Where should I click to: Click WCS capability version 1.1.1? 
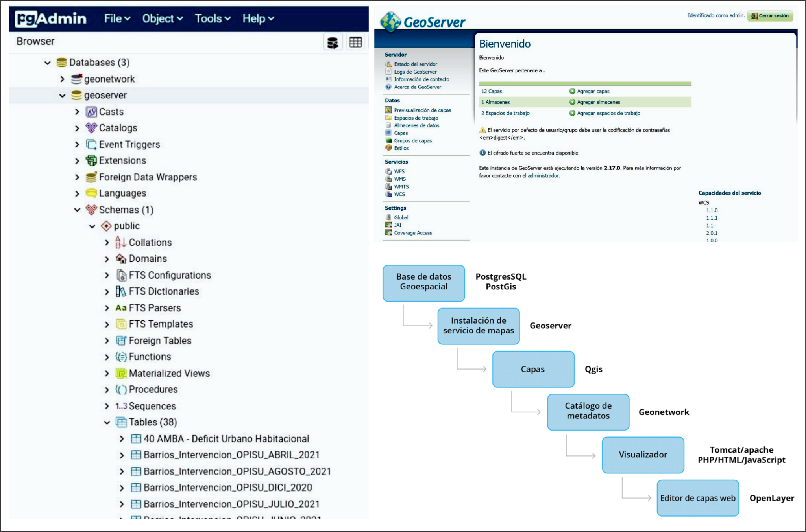click(712, 218)
